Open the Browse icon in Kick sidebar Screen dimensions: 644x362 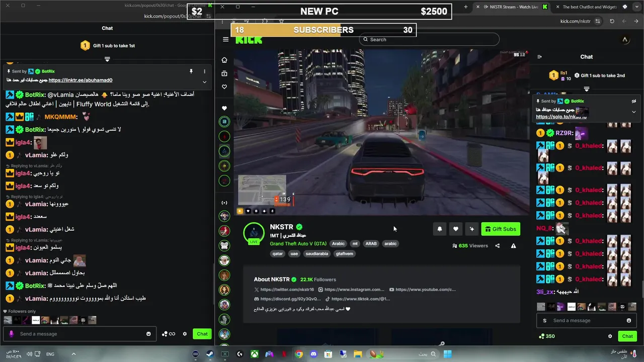(x=224, y=73)
